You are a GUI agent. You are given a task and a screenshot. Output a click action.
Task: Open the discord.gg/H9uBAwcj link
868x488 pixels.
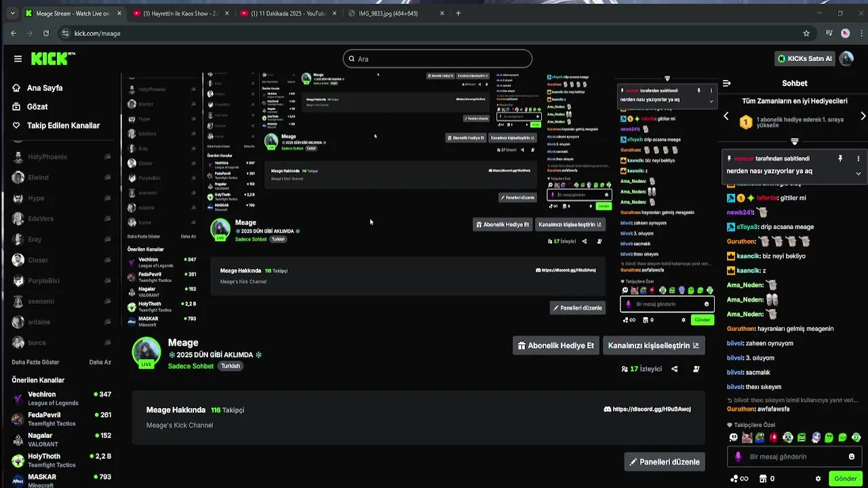pos(647,409)
